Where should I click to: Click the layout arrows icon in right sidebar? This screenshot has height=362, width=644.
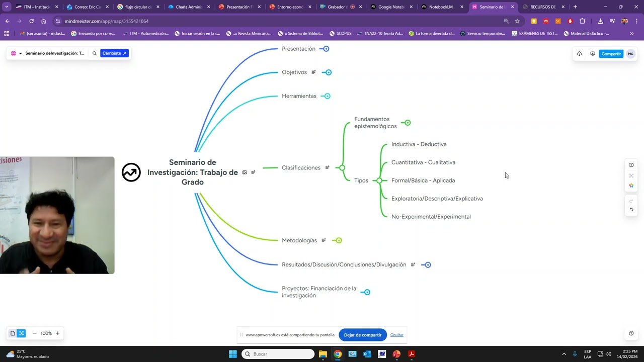point(631,175)
